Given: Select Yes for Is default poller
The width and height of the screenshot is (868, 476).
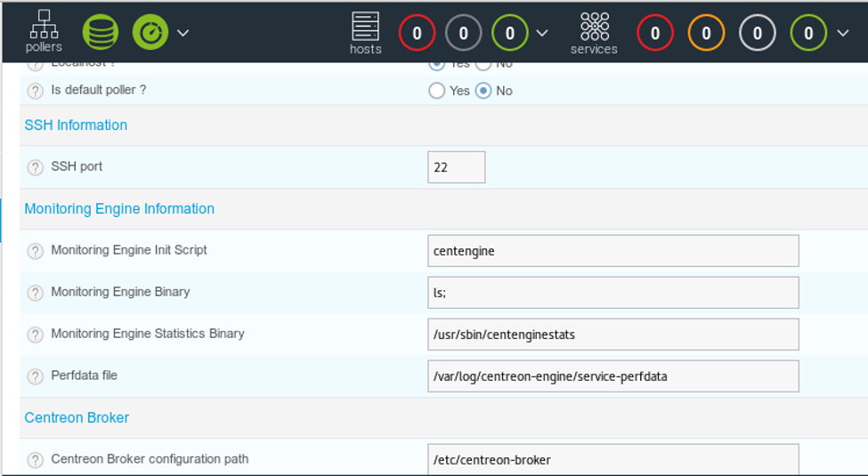Looking at the screenshot, I should (436, 91).
